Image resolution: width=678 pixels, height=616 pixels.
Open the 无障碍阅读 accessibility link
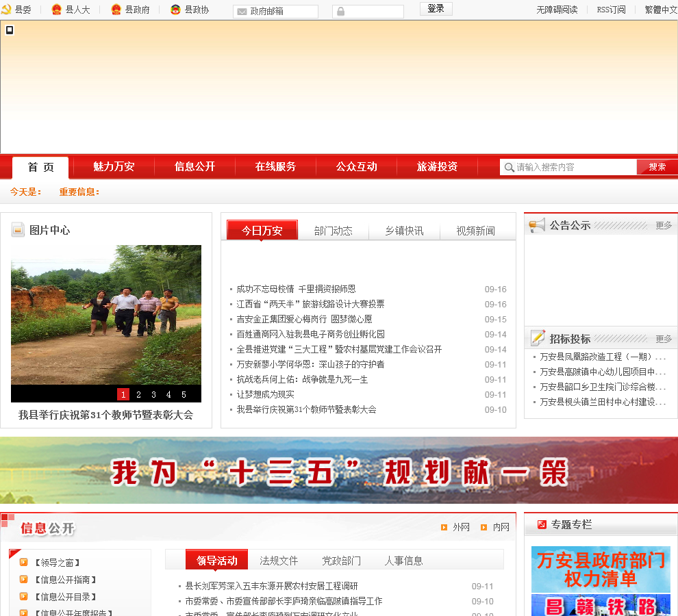[x=556, y=10]
